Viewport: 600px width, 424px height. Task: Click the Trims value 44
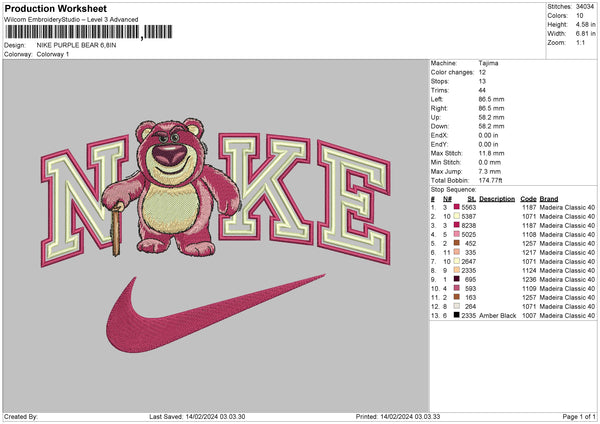482,90
